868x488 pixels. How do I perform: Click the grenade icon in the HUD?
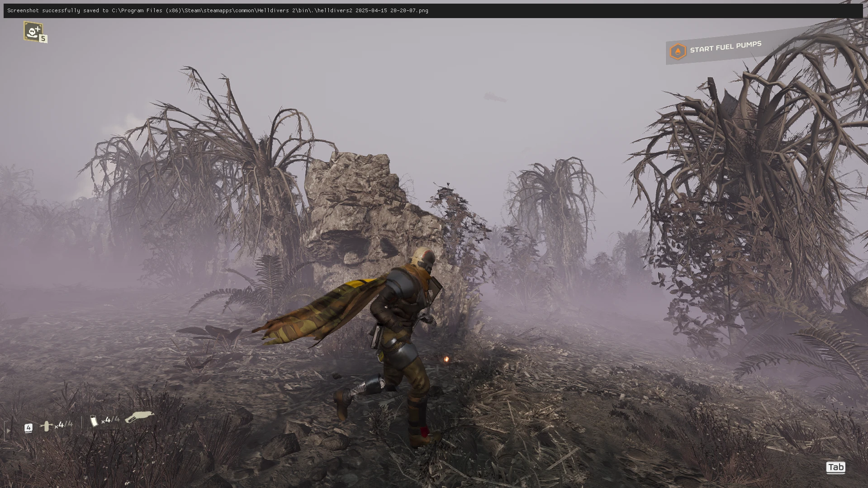(x=46, y=426)
